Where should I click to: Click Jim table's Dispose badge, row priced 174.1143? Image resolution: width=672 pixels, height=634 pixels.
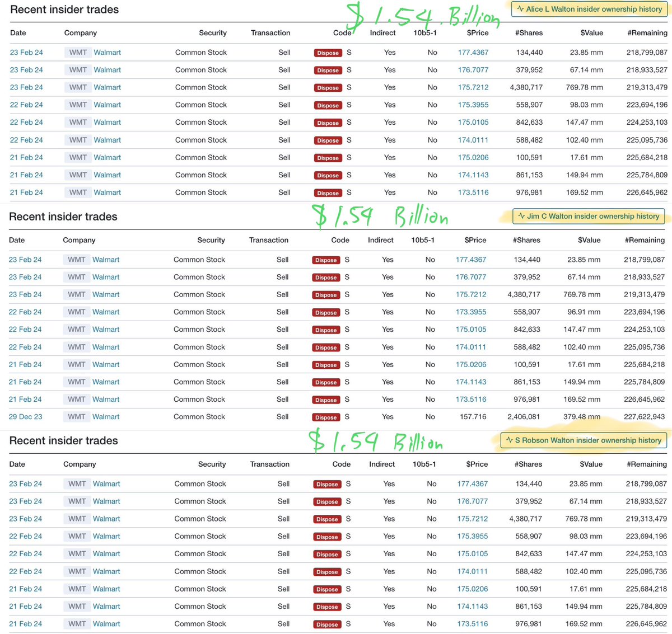[326, 383]
